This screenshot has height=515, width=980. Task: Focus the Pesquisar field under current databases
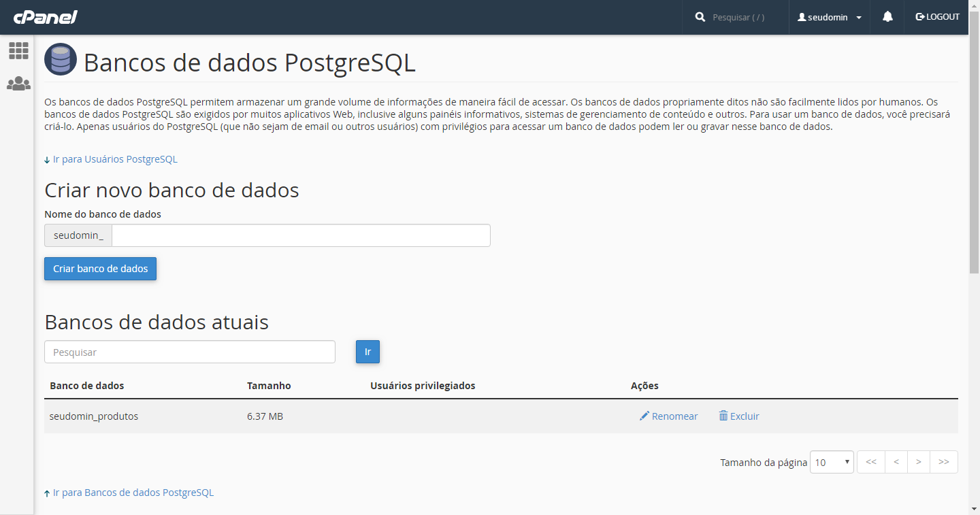pyautogui.click(x=190, y=352)
